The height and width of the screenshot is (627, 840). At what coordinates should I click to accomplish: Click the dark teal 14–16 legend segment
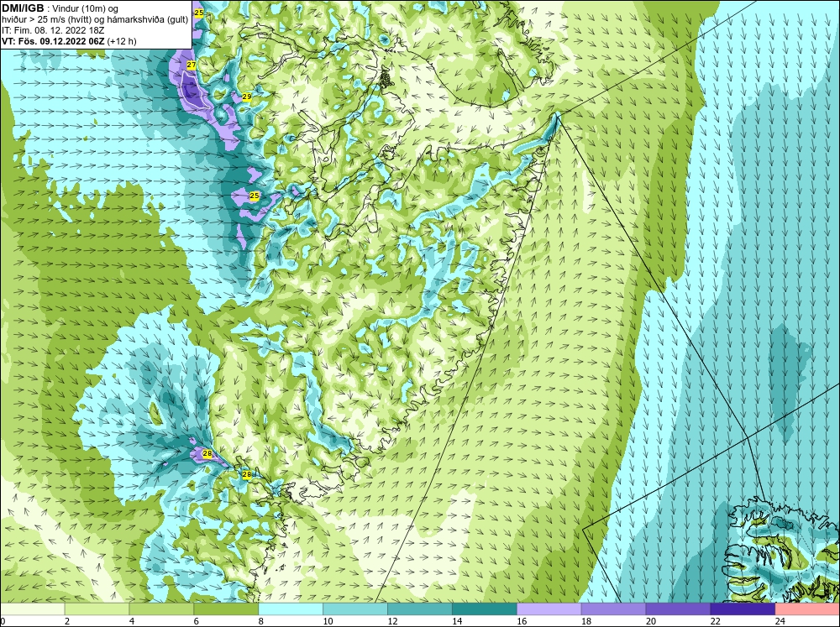coord(485,609)
